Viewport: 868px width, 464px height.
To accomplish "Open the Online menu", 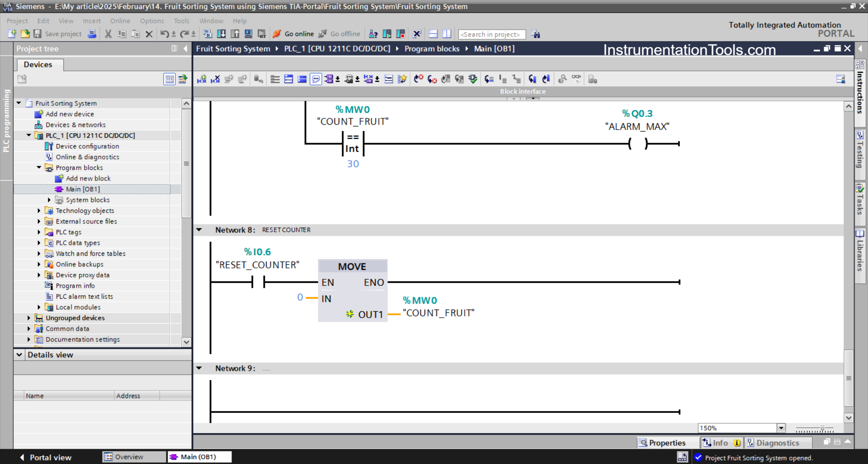I will point(120,21).
